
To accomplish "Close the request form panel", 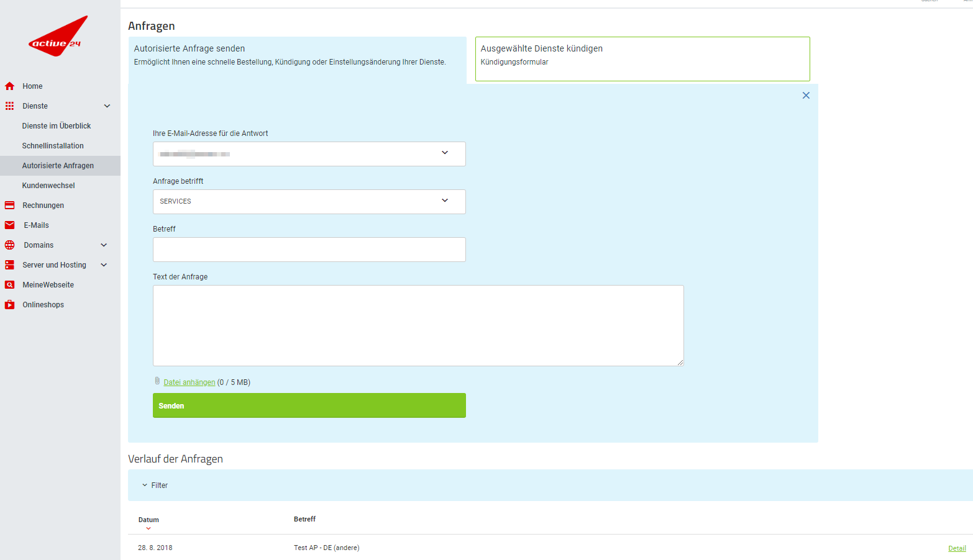I will click(x=806, y=96).
